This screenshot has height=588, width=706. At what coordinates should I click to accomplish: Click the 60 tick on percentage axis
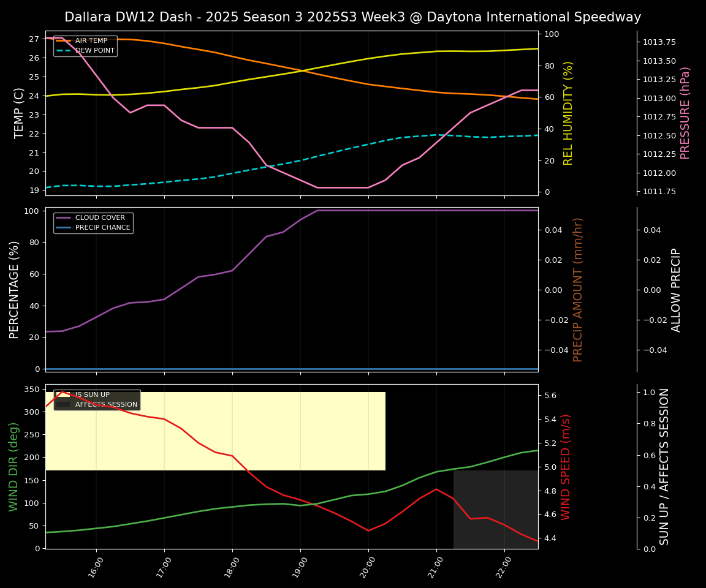tap(35, 274)
